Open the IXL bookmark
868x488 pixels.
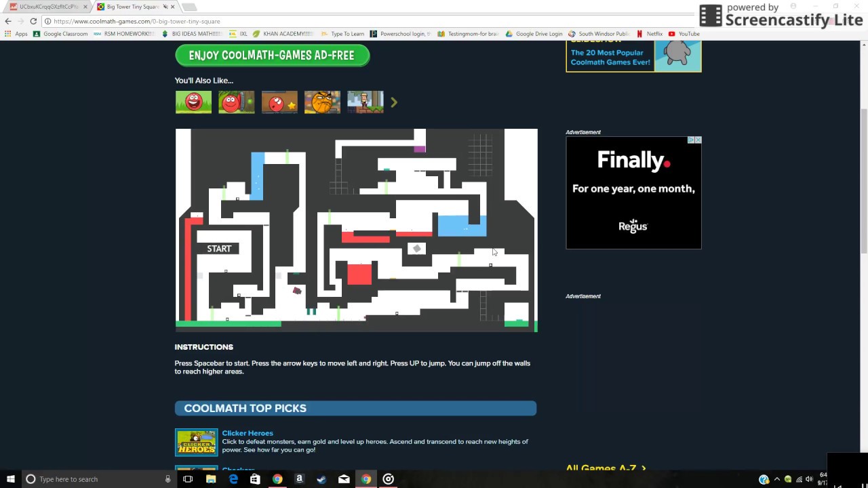click(239, 34)
